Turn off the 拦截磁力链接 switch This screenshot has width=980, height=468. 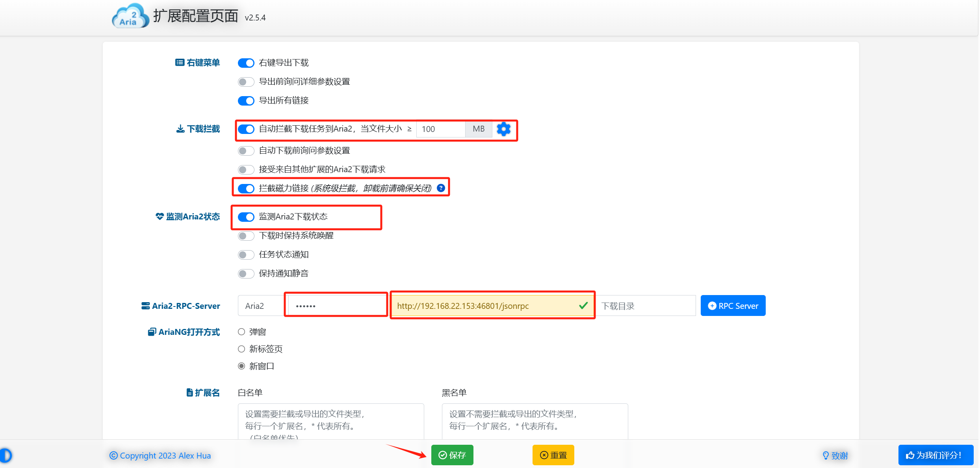pos(246,188)
